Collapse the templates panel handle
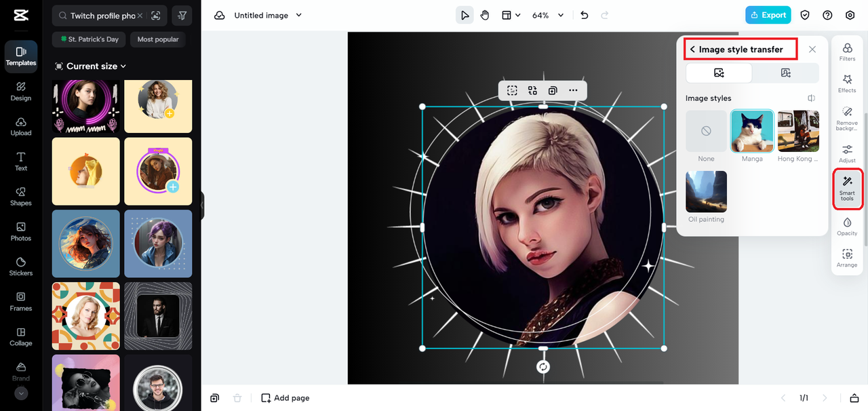 click(x=202, y=206)
